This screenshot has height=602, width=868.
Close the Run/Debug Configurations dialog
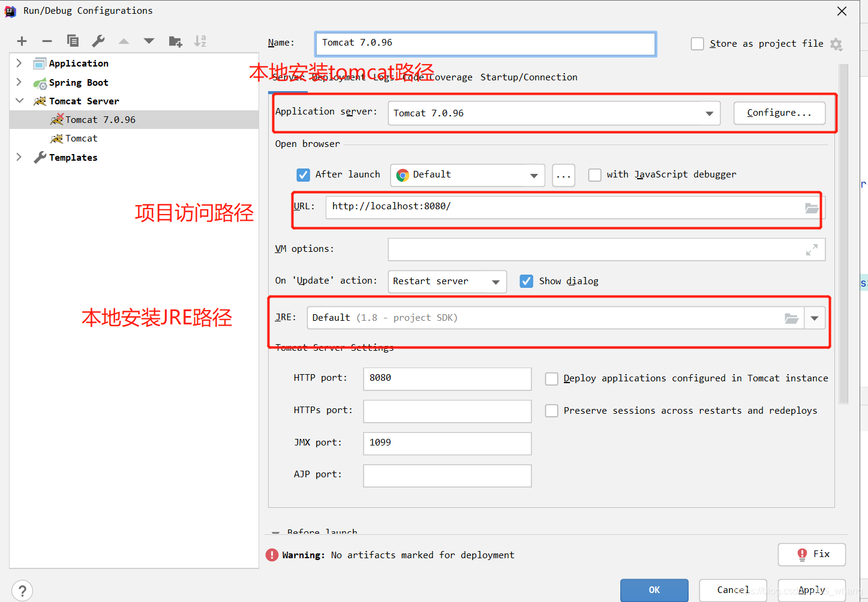click(x=842, y=11)
